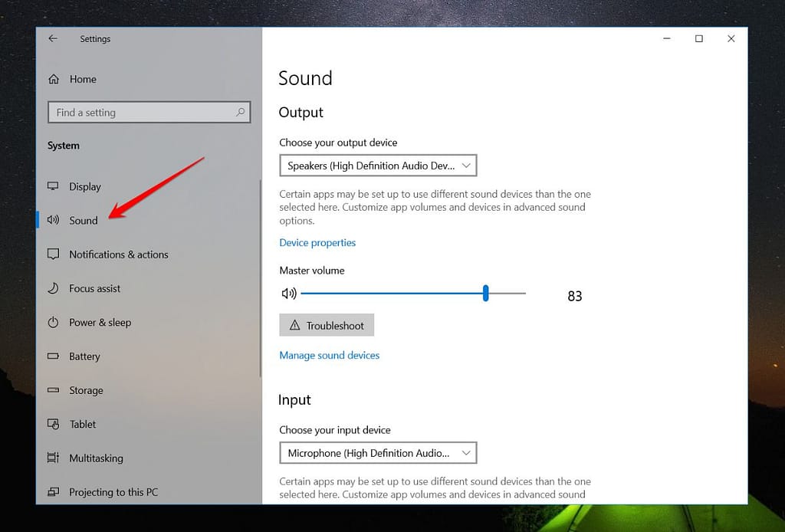Image resolution: width=785 pixels, height=532 pixels.
Task: Click the back arrow in Settings
Action: pyautogui.click(x=53, y=38)
